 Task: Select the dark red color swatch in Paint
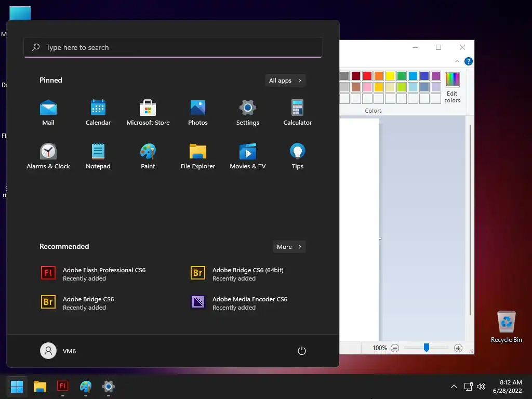(356, 76)
